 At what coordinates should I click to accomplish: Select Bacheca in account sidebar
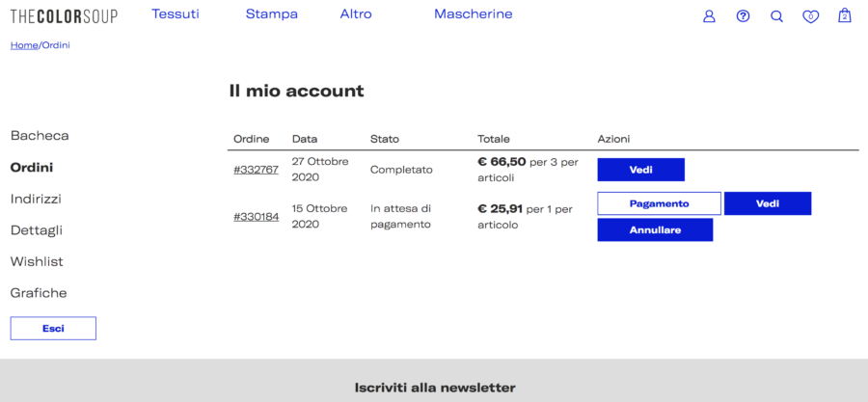[40, 136]
